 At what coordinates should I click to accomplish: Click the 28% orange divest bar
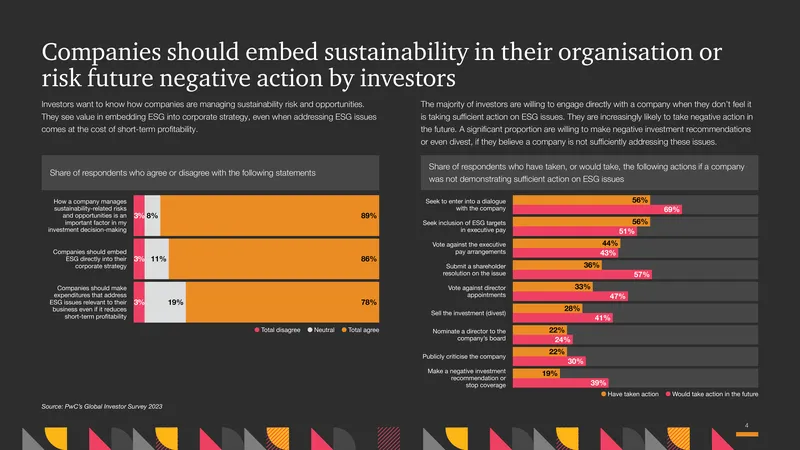pyautogui.click(x=547, y=309)
